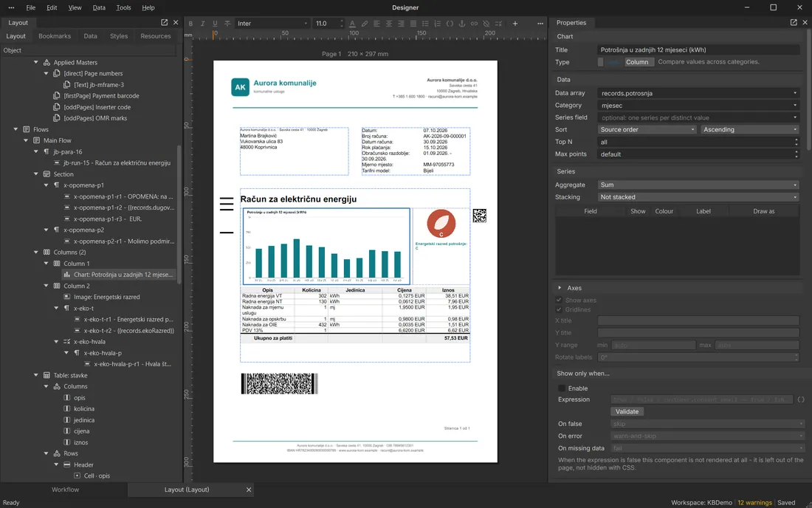812x508 pixels.
Task: Click the conditional list icon in toolbar
Action: click(498, 24)
